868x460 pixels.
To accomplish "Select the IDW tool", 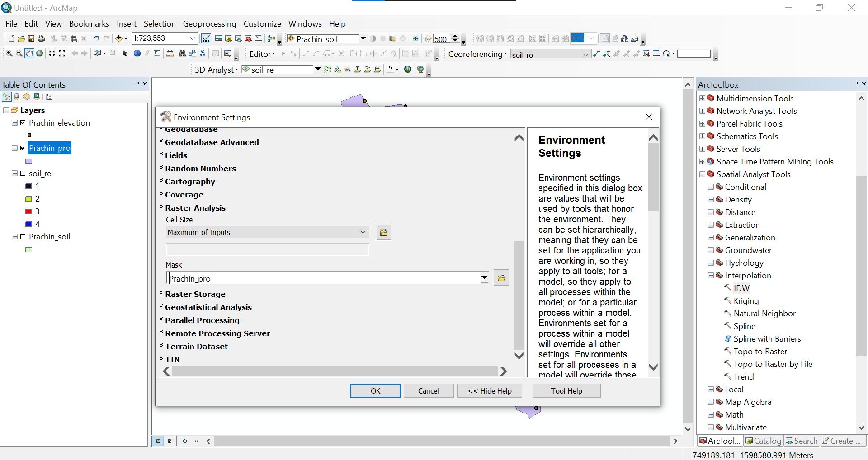I will pos(741,288).
